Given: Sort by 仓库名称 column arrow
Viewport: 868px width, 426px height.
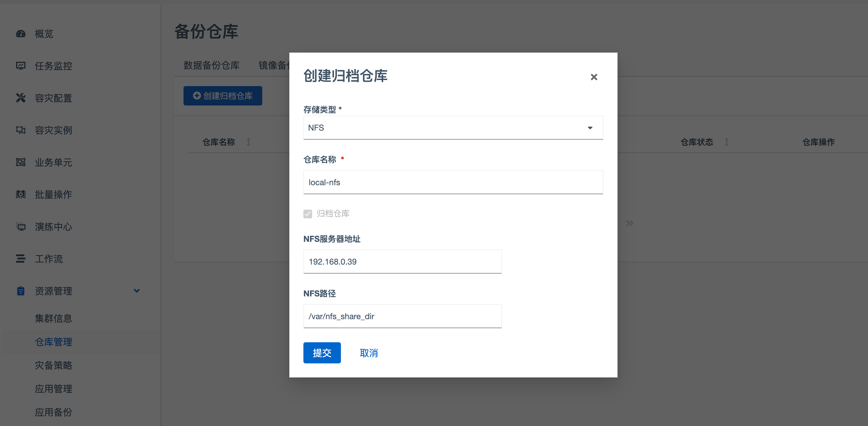Looking at the screenshot, I should tap(248, 142).
